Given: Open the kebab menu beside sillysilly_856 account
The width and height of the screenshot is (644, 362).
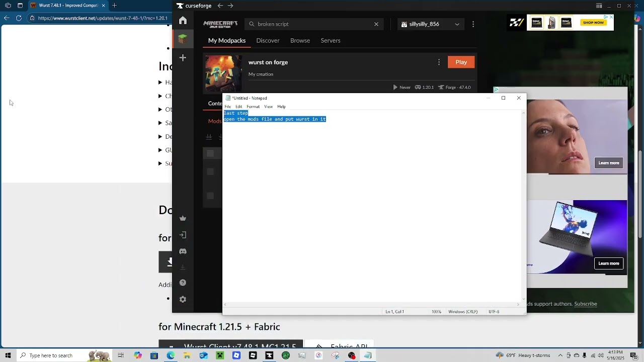Looking at the screenshot, I should (473, 24).
